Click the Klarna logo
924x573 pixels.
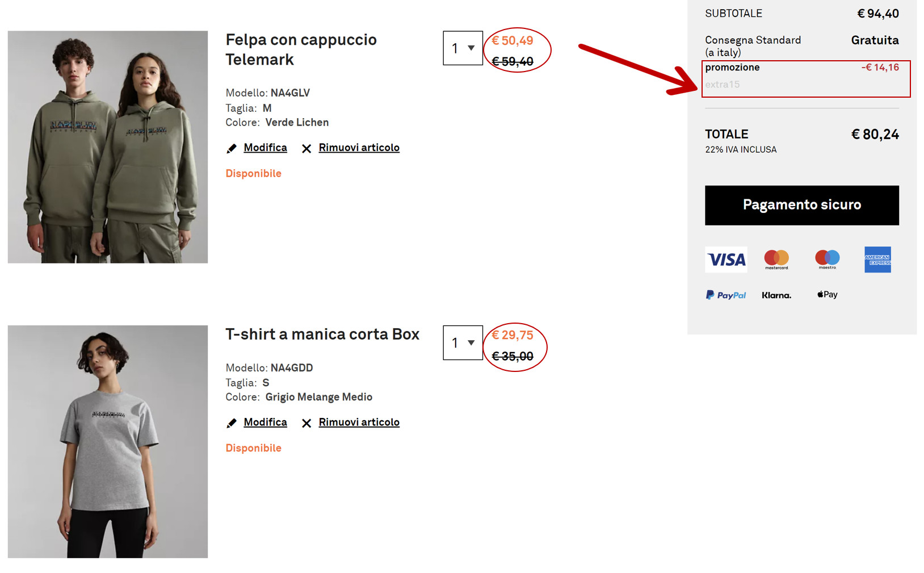[776, 295]
